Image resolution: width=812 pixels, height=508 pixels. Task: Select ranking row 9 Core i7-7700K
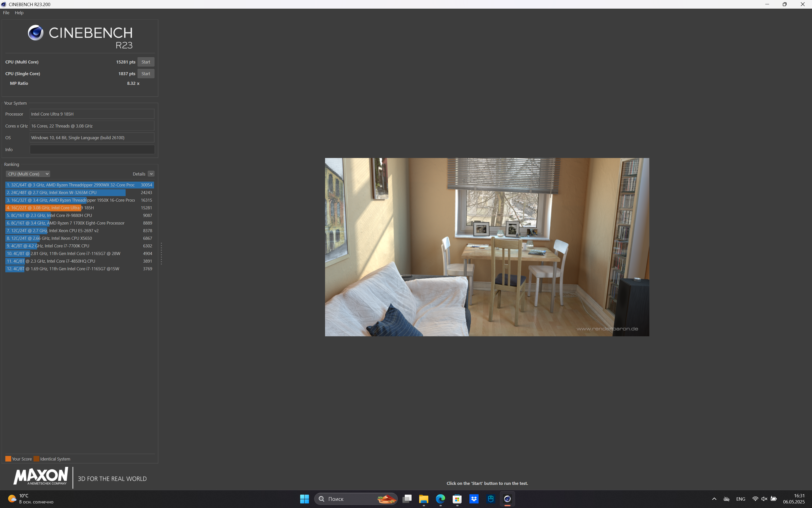[79, 246]
